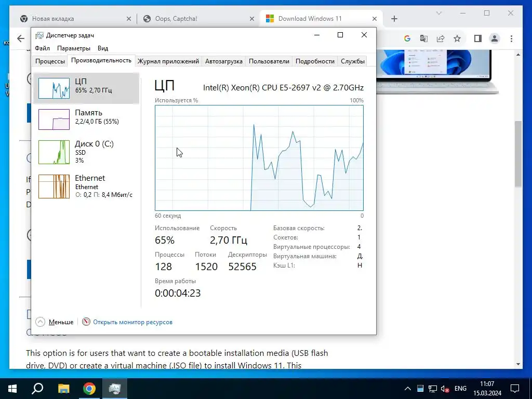Open the Память performance section
532x399 pixels.
(86, 119)
